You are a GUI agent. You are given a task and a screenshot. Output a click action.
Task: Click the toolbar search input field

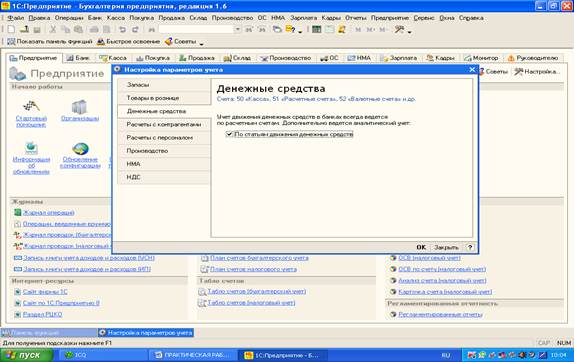pos(196,30)
